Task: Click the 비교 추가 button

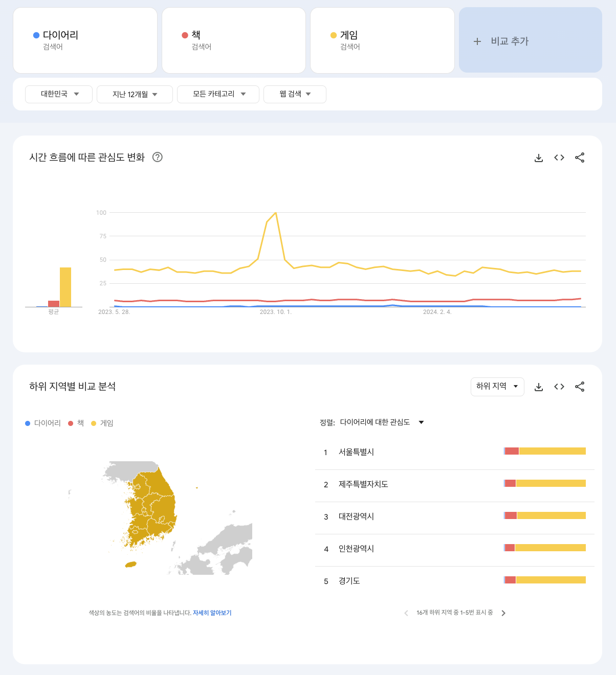Action: coord(530,41)
